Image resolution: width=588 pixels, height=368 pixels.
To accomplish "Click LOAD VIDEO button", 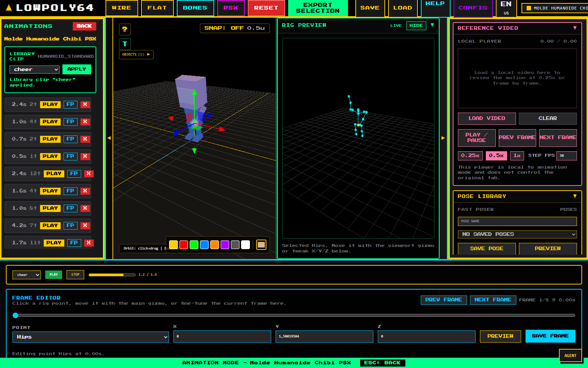I will (x=487, y=118).
